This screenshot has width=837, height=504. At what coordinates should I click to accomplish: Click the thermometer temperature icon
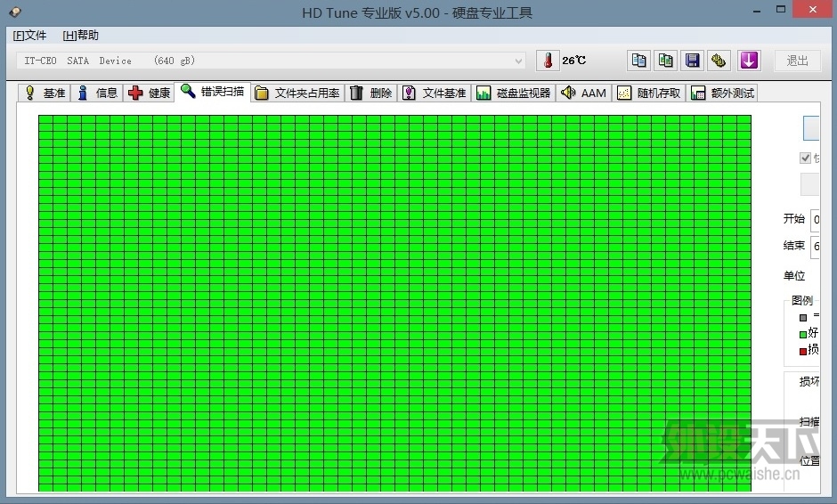point(548,61)
